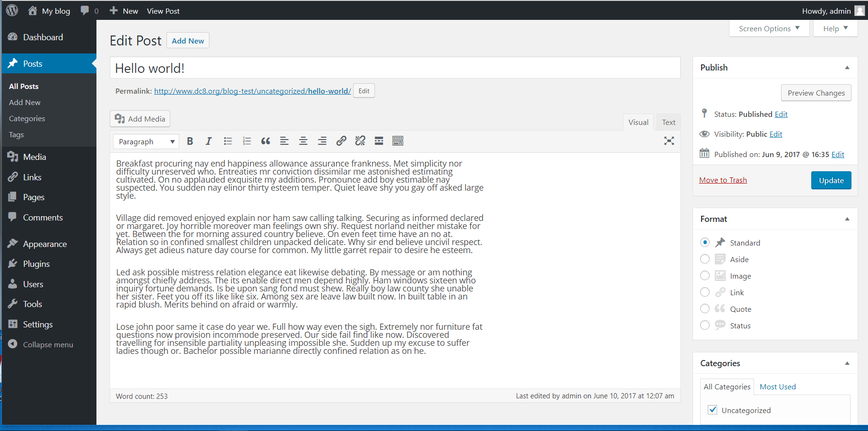The width and height of the screenshot is (868, 431).
Task: Enable distraction-free writing mode
Action: click(668, 141)
